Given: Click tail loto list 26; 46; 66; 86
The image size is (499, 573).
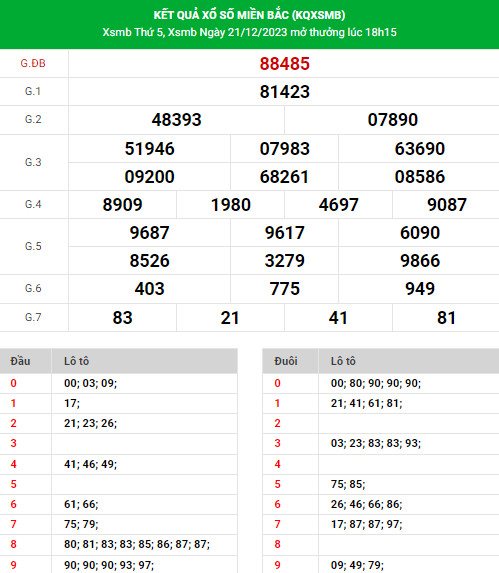Looking at the screenshot, I should pos(366,504).
